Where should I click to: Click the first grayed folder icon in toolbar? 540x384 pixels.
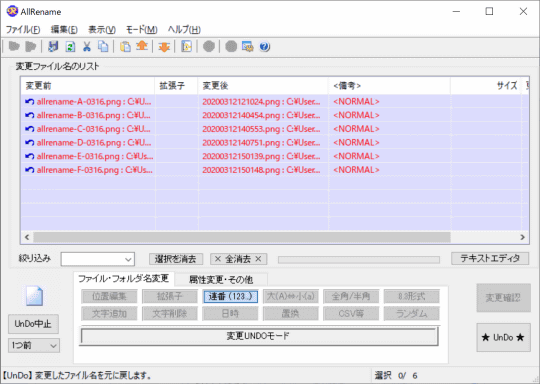[x=14, y=46]
